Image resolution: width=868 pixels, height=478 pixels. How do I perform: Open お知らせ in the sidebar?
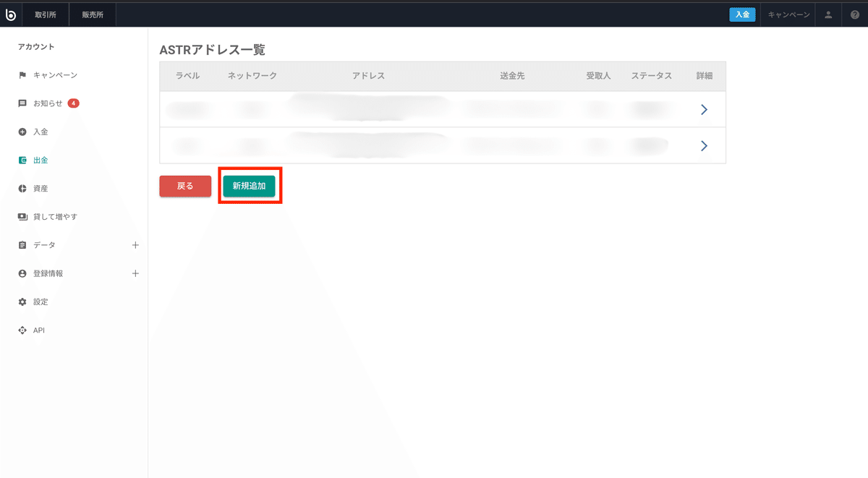(48, 103)
